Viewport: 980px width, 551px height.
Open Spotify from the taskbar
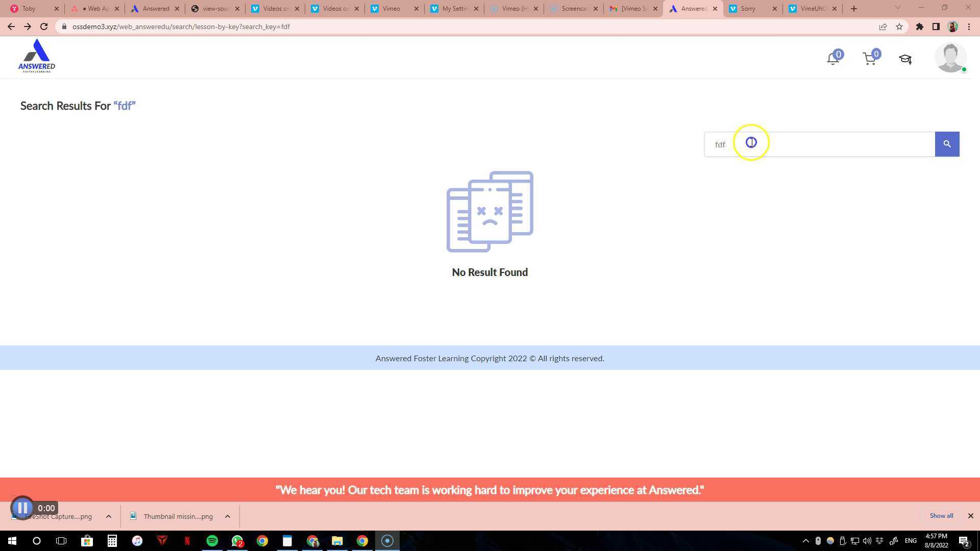(212, 541)
